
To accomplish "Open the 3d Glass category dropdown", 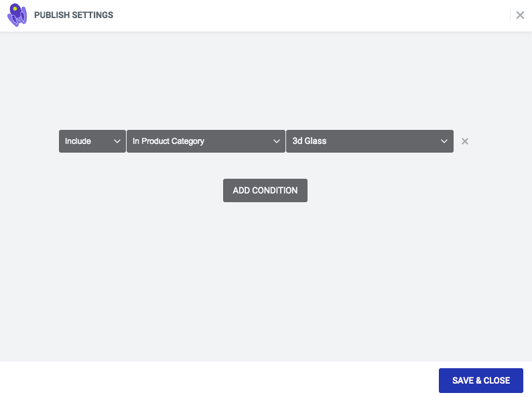I will click(370, 141).
